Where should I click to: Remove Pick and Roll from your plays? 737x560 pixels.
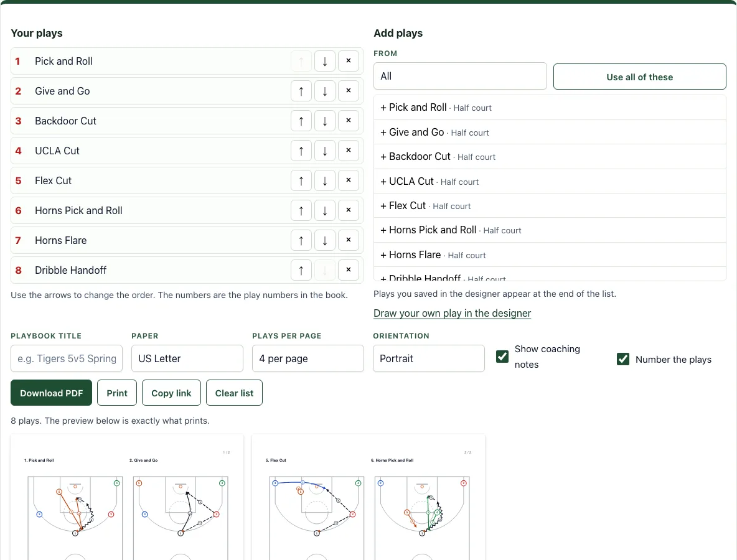[x=349, y=61]
